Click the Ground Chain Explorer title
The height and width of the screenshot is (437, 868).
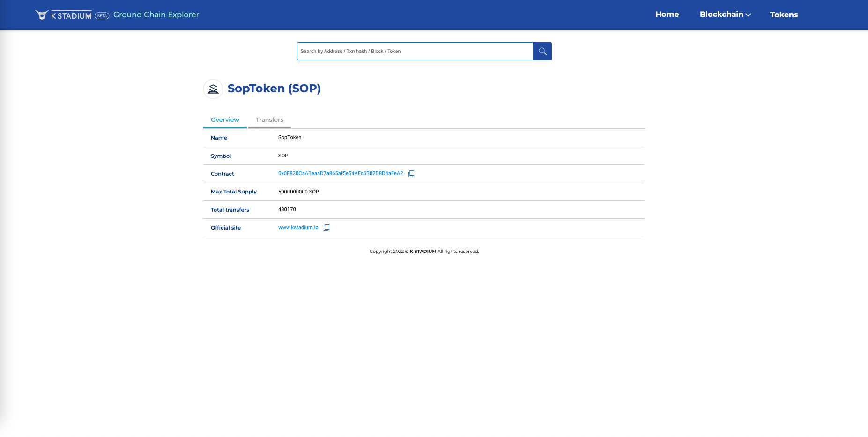[x=156, y=15]
